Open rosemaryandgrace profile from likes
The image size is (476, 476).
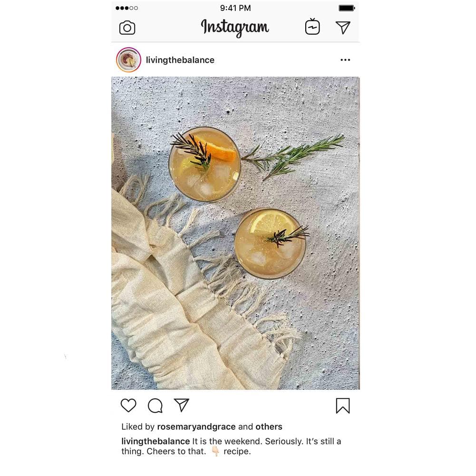click(196, 427)
